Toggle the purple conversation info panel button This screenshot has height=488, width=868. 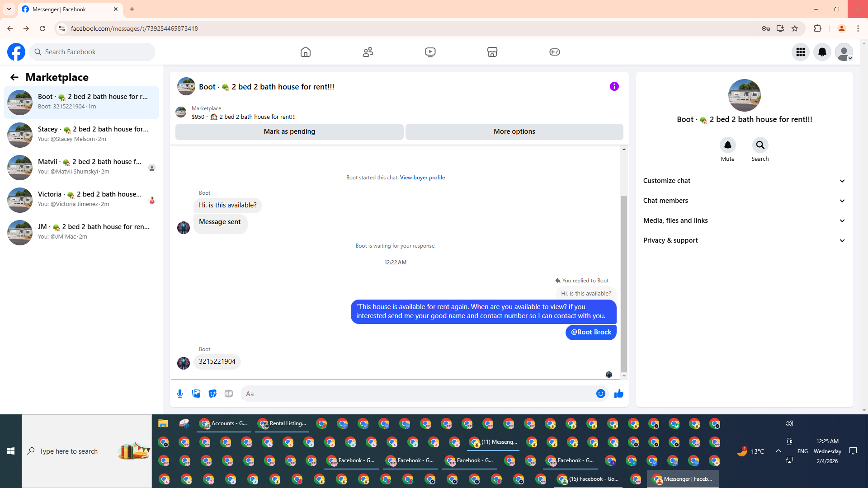pyautogui.click(x=614, y=86)
